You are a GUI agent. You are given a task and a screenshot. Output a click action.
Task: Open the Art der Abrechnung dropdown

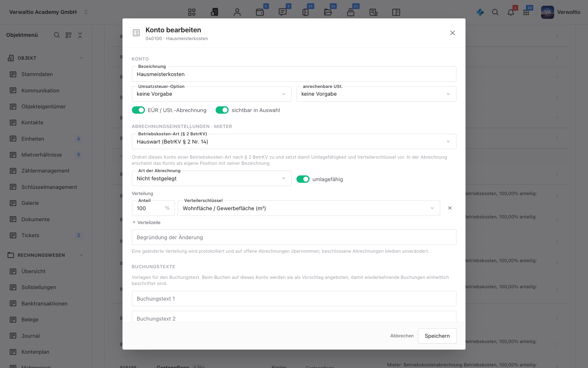[x=212, y=178]
